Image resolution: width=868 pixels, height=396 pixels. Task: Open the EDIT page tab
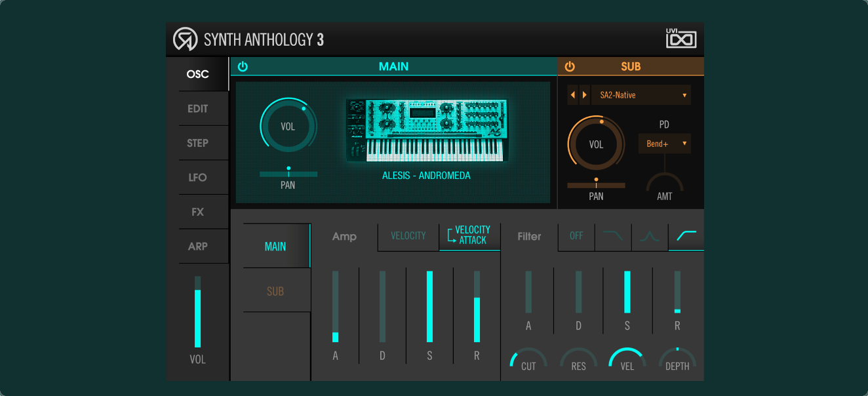(x=197, y=108)
